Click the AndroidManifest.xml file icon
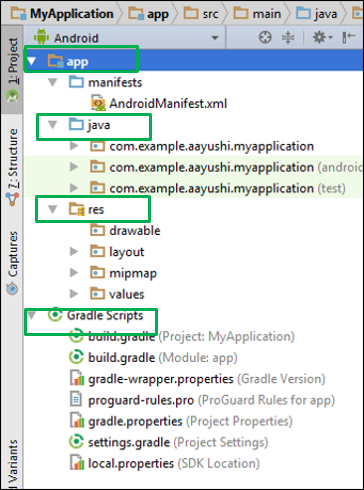This screenshot has width=364, height=490. point(98,103)
